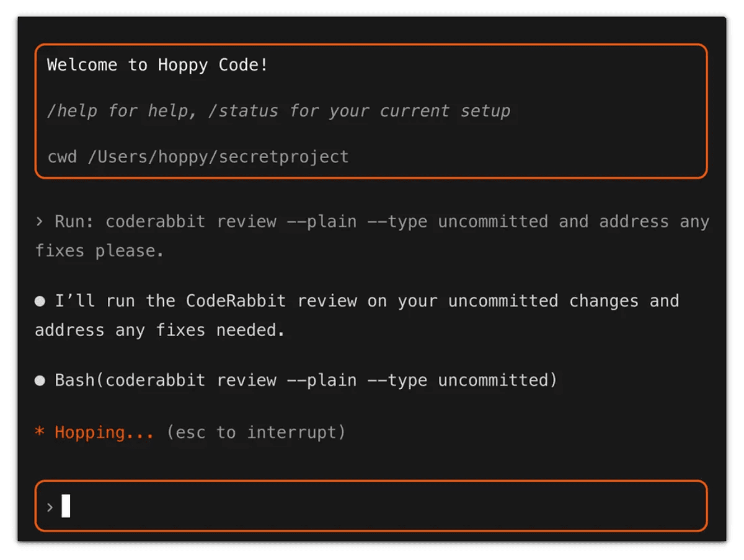
Task: Click the orange asterisk spinner beside Hopping
Action: pos(40,432)
